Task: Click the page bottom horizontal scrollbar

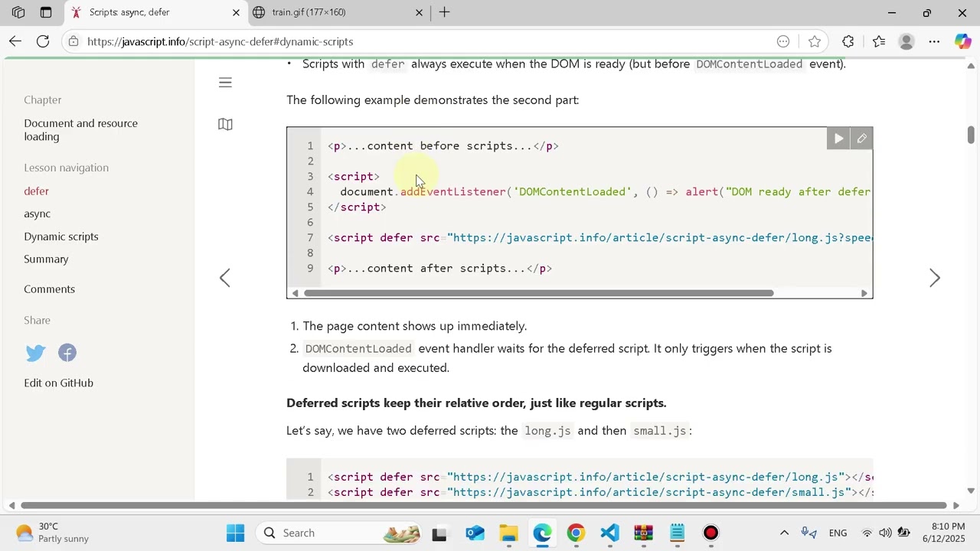Action: tap(484, 505)
